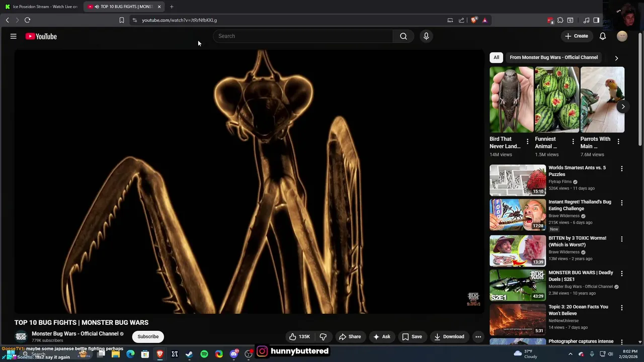The width and height of the screenshot is (644, 362).
Task: Go to the YouTube home logo
Action: [x=41, y=36]
